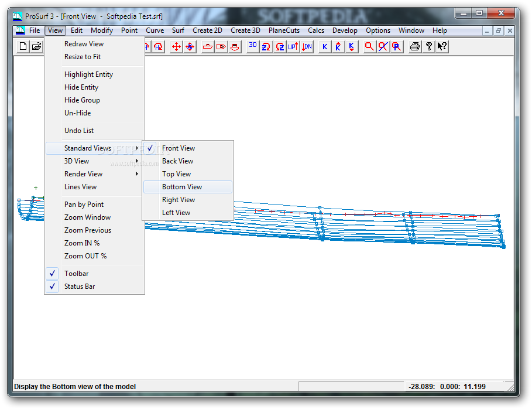Click the boat side profile view icon
Image resolution: width=532 pixels, height=409 pixels.
pyautogui.click(x=208, y=46)
